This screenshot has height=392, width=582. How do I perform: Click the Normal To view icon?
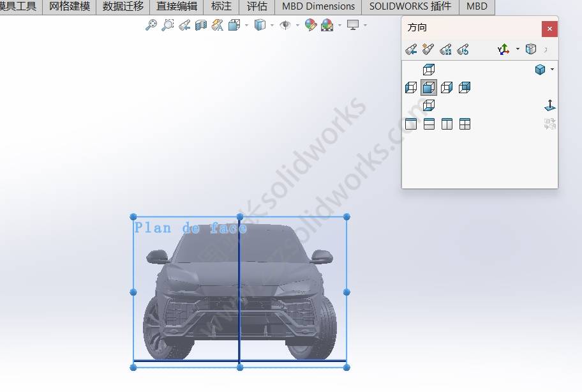tap(549, 105)
